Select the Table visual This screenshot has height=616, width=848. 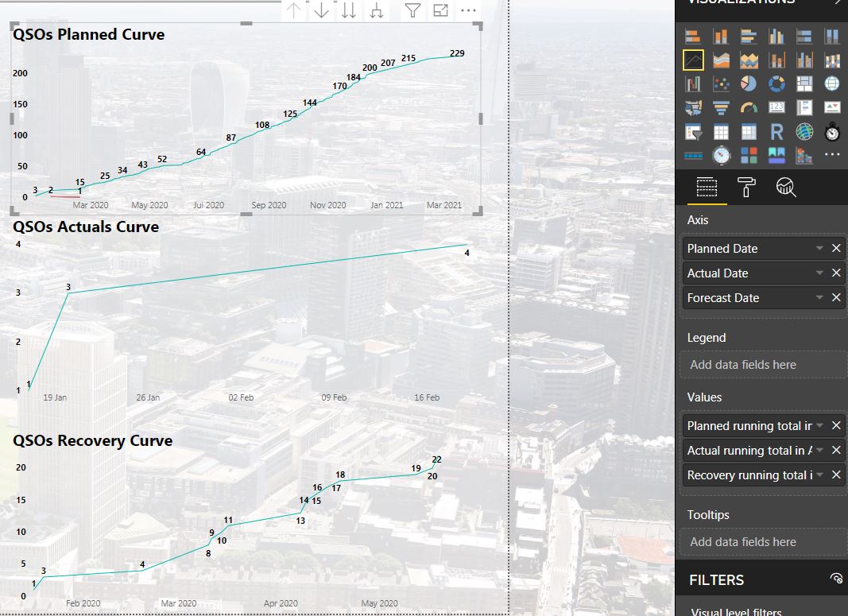[721, 131]
